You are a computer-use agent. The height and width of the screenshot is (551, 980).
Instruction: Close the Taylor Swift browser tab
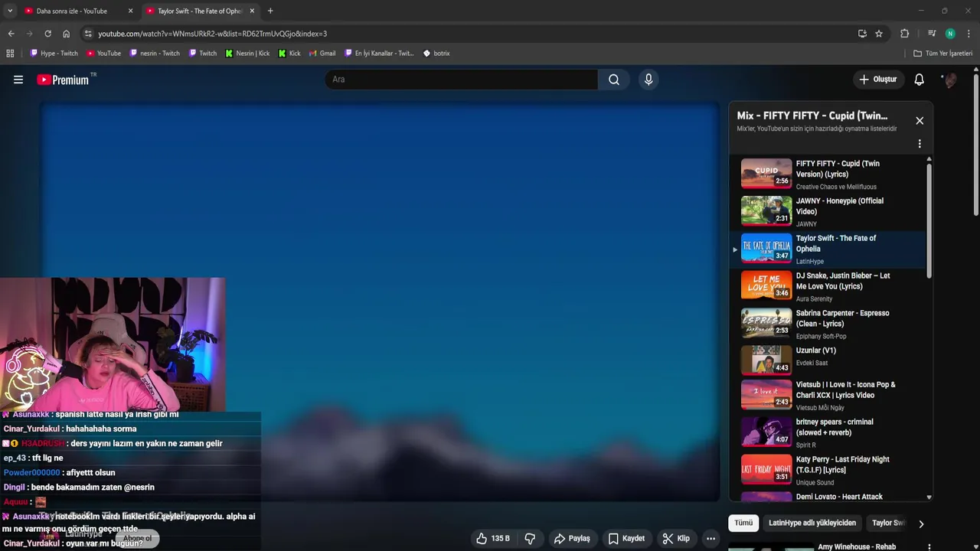point(252,11)
